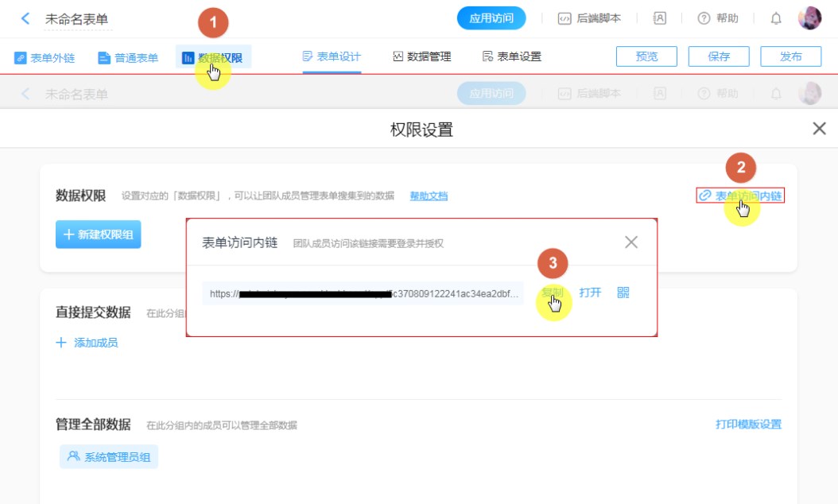Open the notification bell

click(776, 18)
